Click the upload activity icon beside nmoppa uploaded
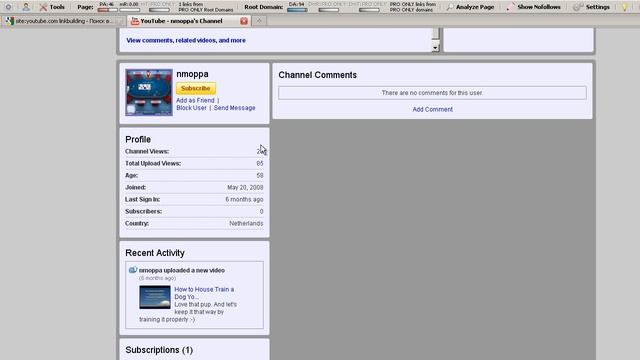The width and height of the screenshot is (640, 360). (x=133, y=270)
